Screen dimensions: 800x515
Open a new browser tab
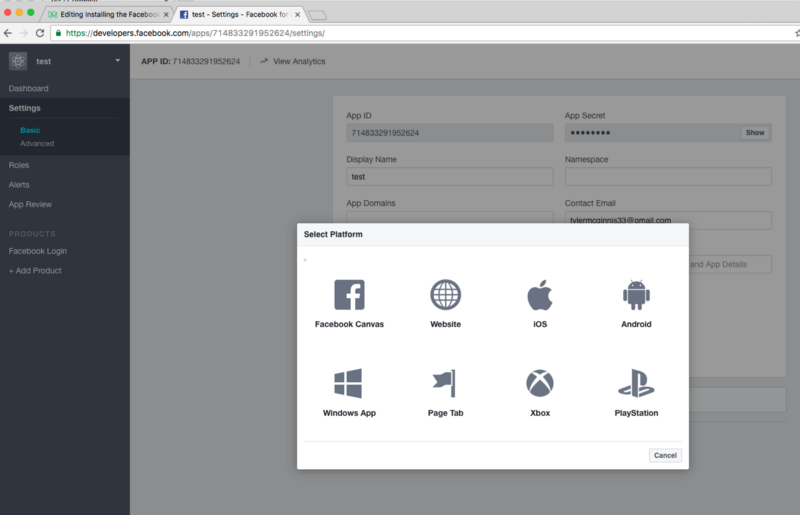pos(317,15)
